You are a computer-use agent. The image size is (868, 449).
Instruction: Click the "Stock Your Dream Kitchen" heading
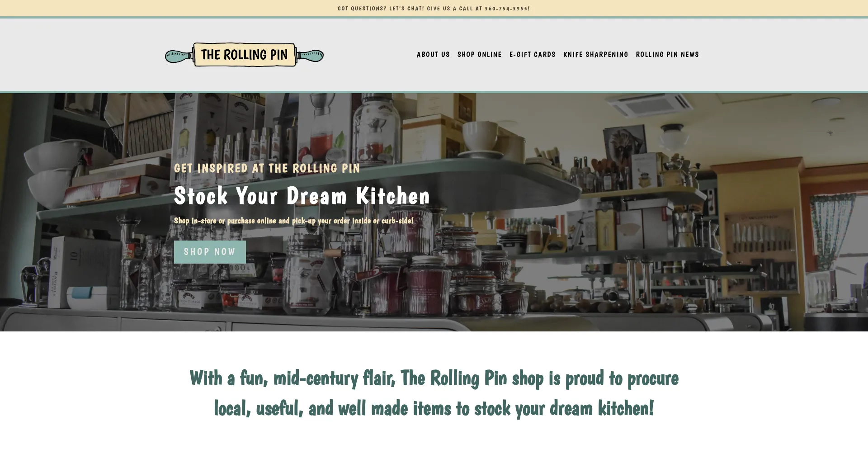(x=302, y=196)
